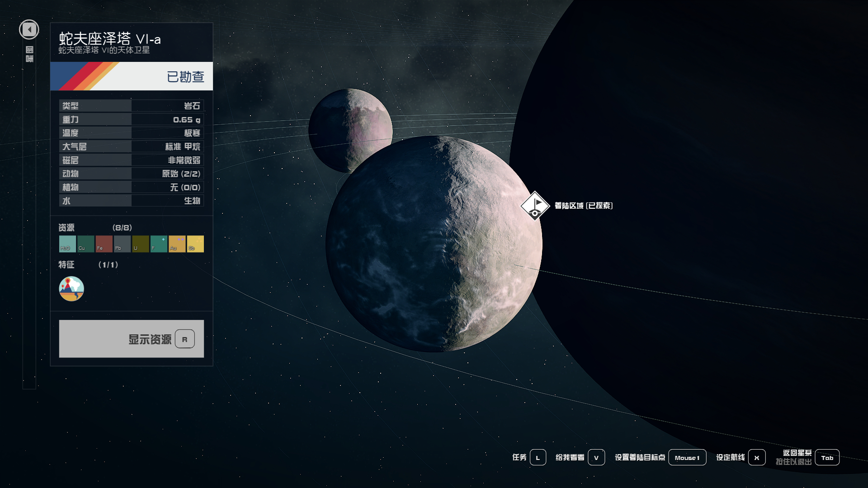Image resolution: width=868 pixels, height=488 pixels.
Task: Click the R key hint
Action: [x=184, y=339]
